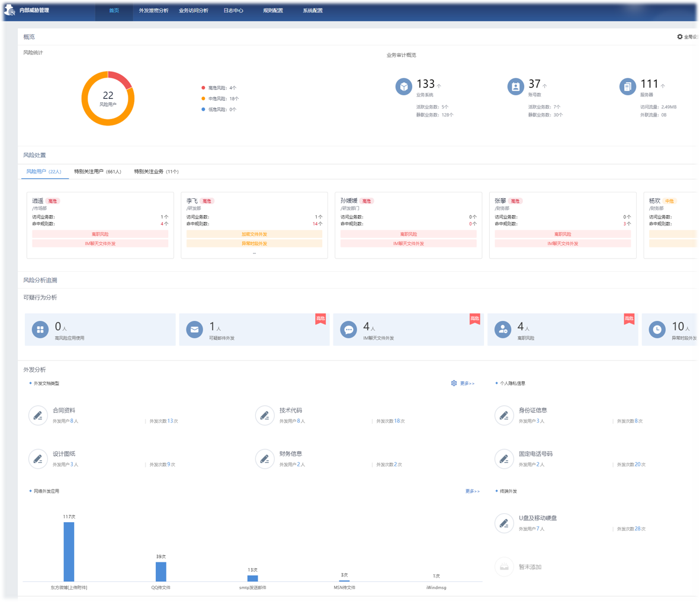
Task: Click the 高危 badge beside 逍遥
Action: (x=52, y=201)
